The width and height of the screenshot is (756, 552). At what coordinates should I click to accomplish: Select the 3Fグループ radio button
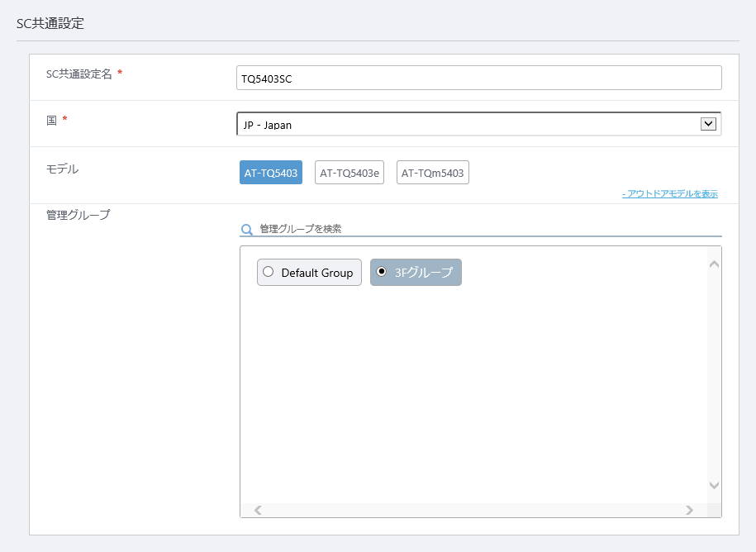[382, 272]
